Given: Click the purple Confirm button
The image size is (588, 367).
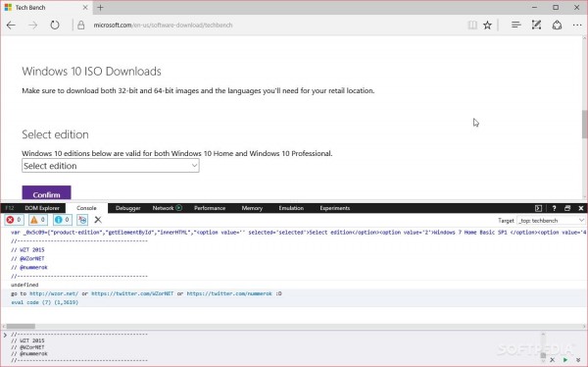Looking at the screenshot, I should click(x=46, y=192).
